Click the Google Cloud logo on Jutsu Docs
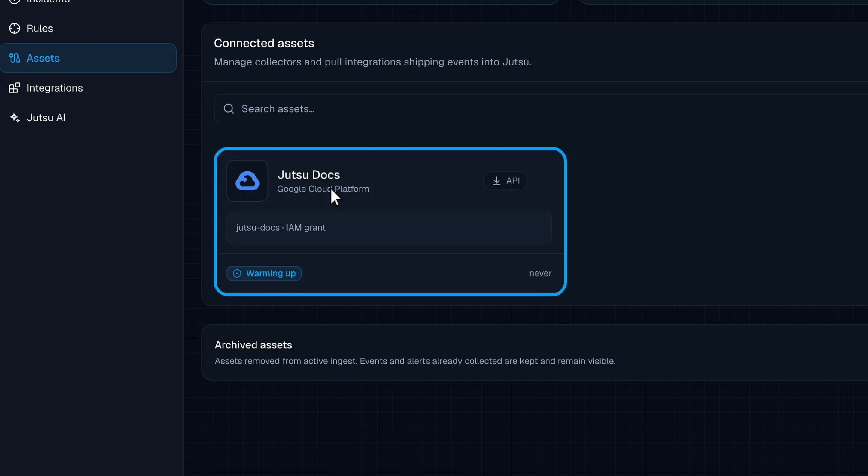Viewport: 868px width, 476px height. [x=247, y=181]
